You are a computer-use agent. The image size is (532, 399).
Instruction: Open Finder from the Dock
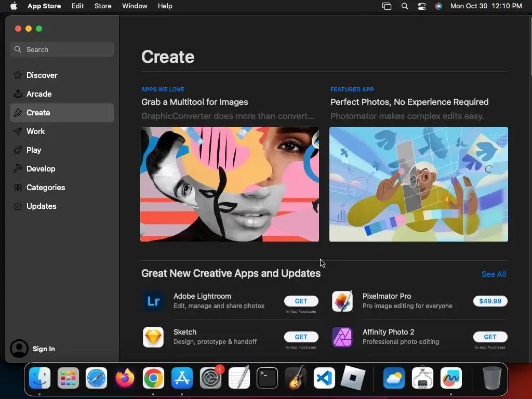pyautogui.click(x=39, y=378)
